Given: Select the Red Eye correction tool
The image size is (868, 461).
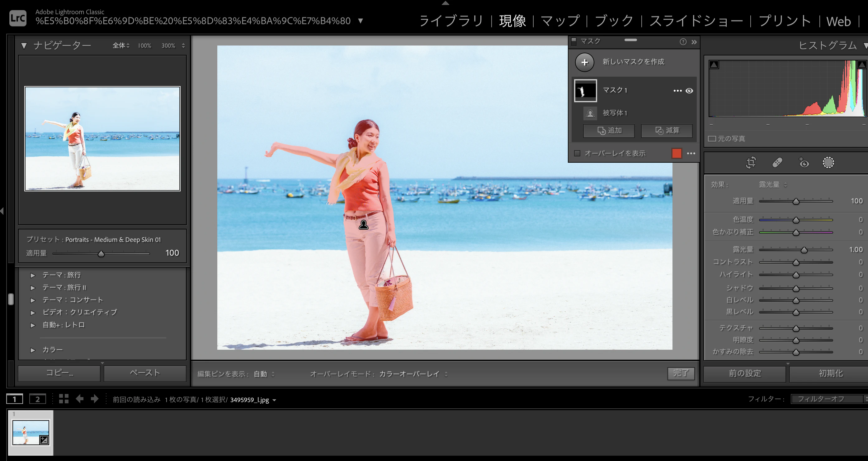Looking at the screenshot, I should pyautogui.click(x=804, y=162).
